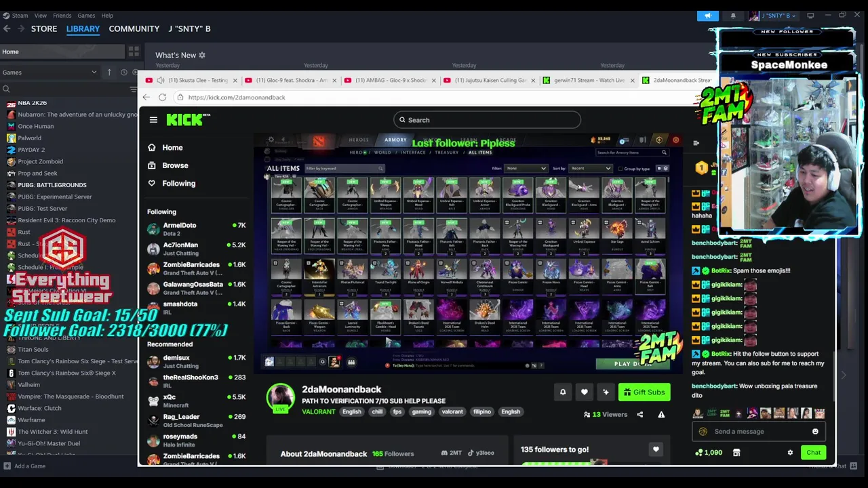
Task: Open the emoji picker in chat input
Action: [x=815, y=431]
